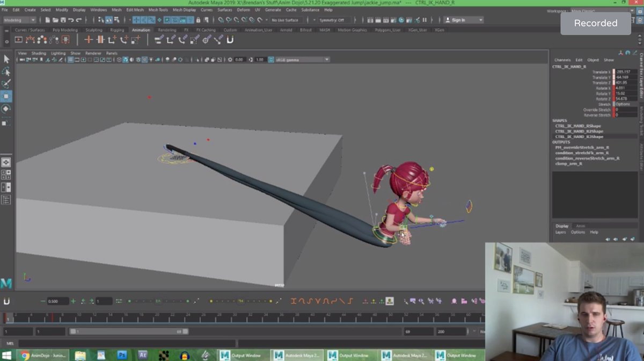Viewport: 644px width, 361px height.
Task: Click the timeline range slider bar
Action: click(x=128, y=332)
